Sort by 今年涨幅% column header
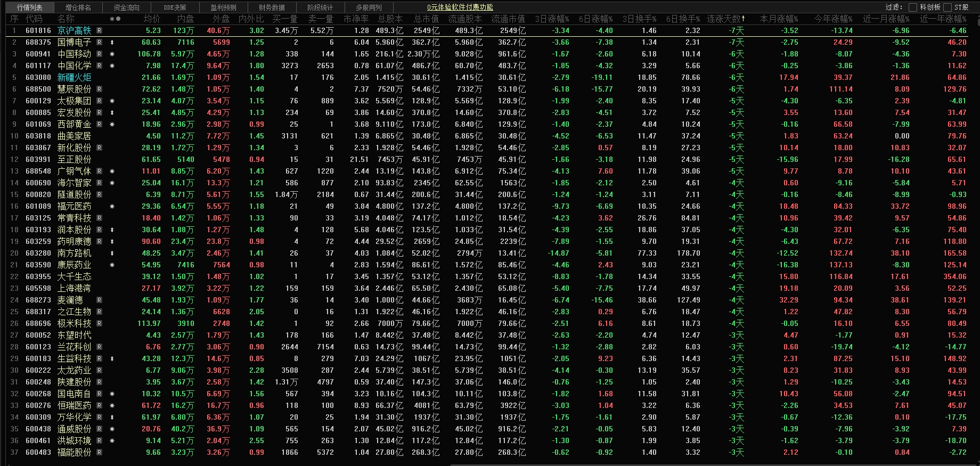Viewport: 980px width, 466px height. pos(833,19)
